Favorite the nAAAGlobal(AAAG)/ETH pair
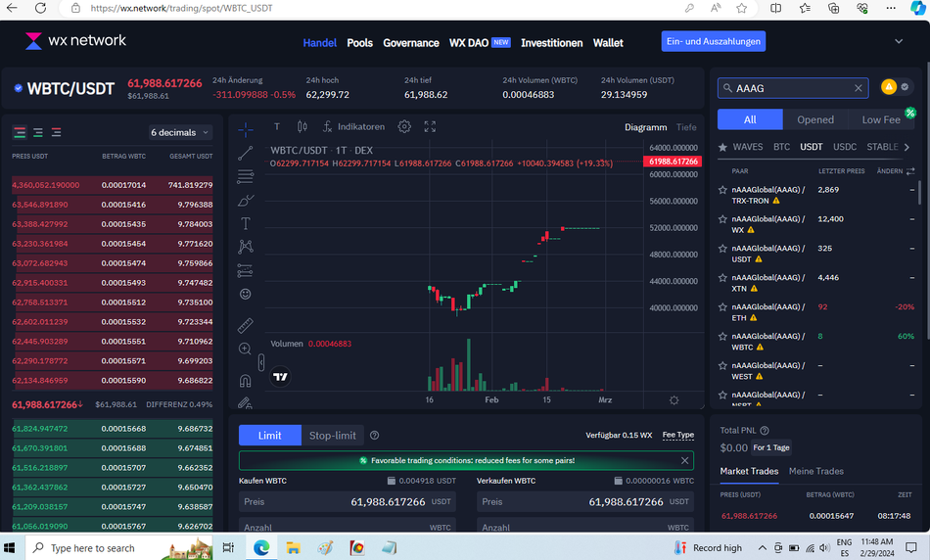 722,307
